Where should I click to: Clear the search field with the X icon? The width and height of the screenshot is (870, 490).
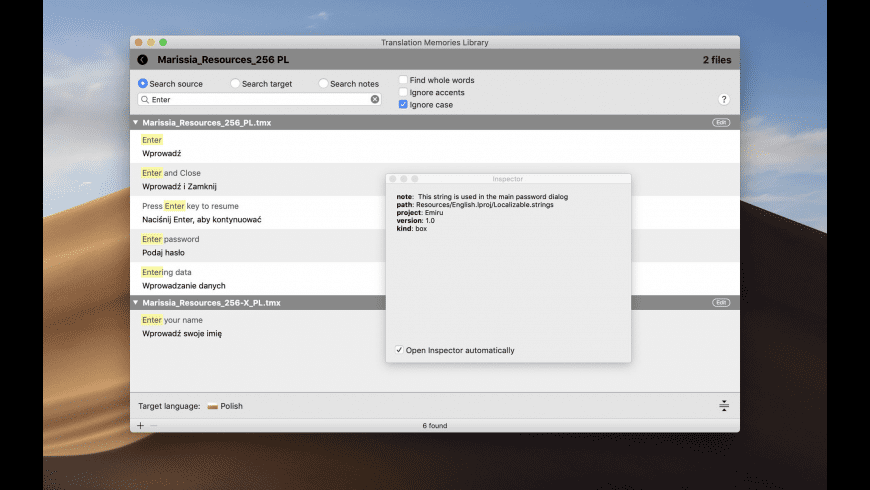(x=375, y=99)
